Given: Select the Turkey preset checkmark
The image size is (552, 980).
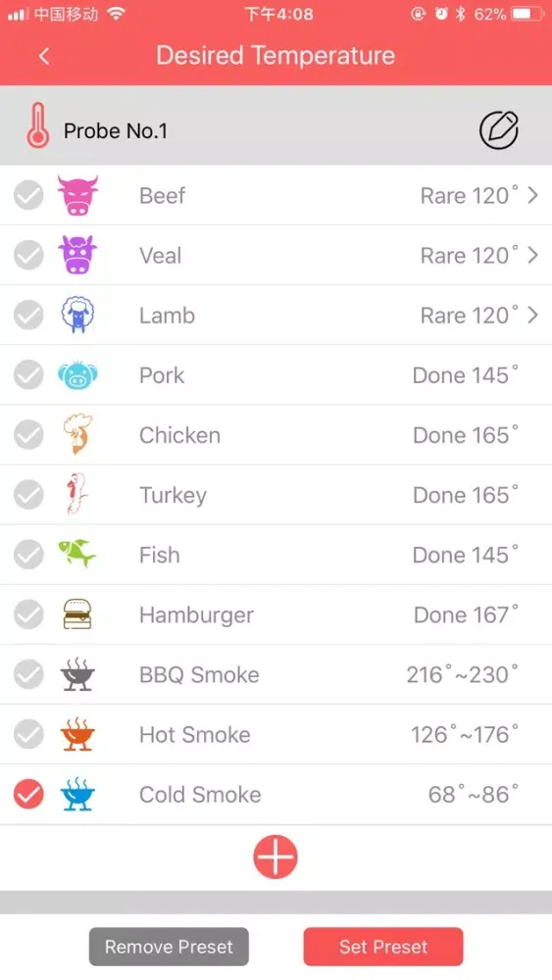Looking at the screenshot, I should (28, 495).
